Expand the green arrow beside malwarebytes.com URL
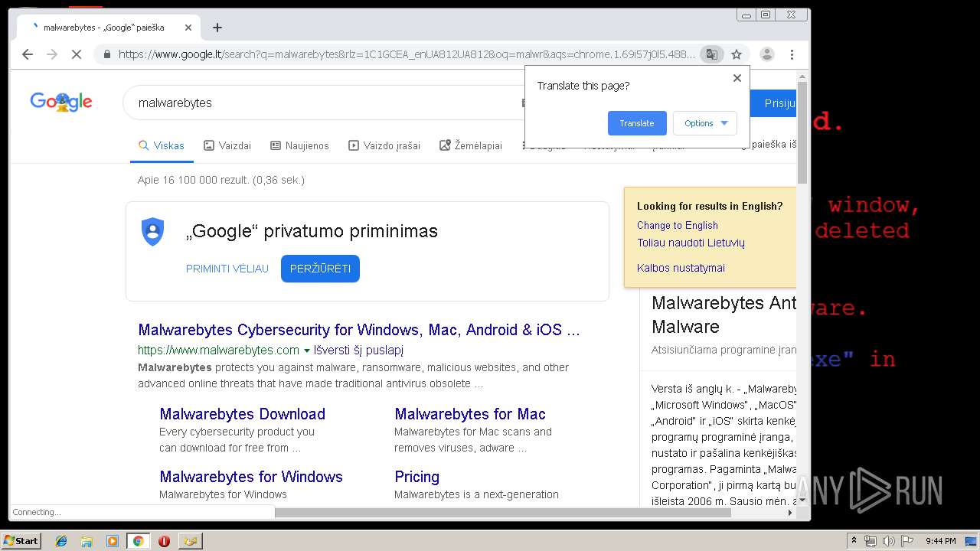This screenshot has height=551, width=980. click(307, 350)
